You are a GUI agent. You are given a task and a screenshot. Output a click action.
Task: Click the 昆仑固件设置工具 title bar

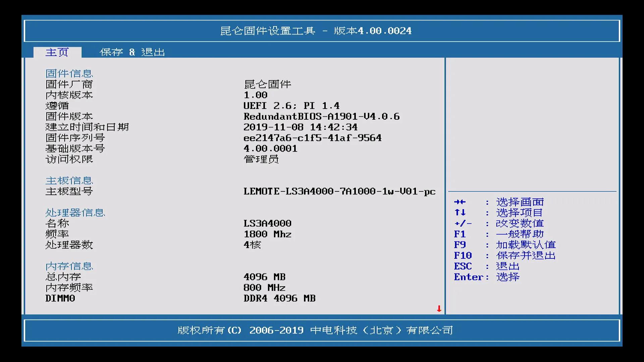pyautogui.click(x=316, y=31)
